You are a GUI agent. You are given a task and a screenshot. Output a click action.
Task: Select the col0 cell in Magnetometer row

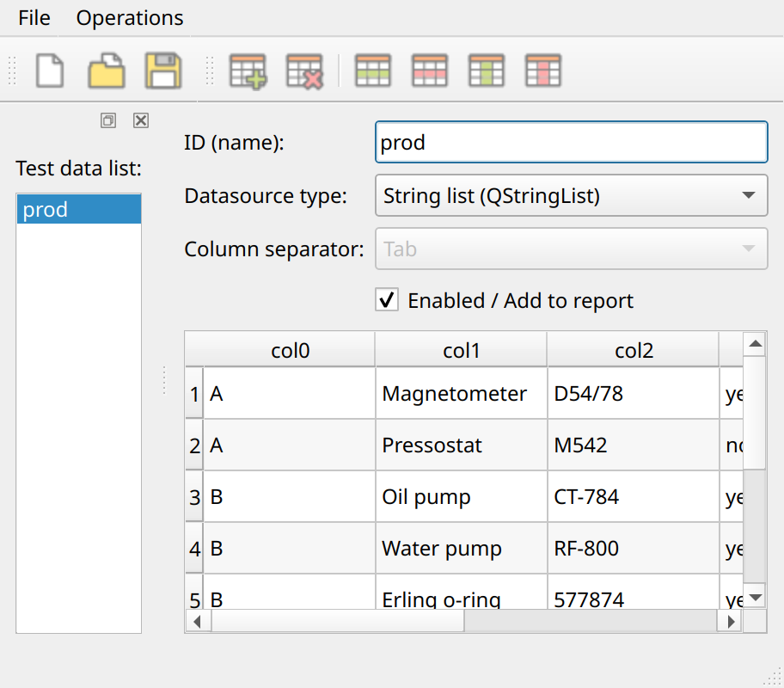pyautogui.click(x=290, y=393)
